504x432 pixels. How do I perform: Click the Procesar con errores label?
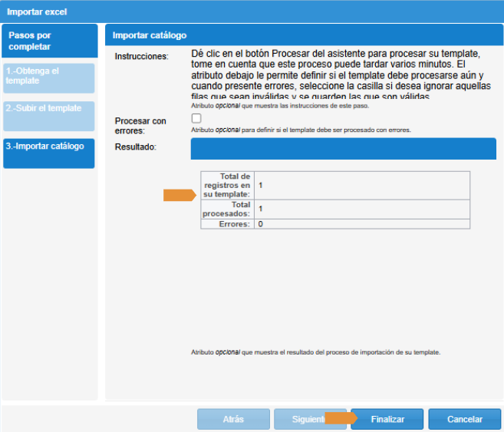(140, 126)
